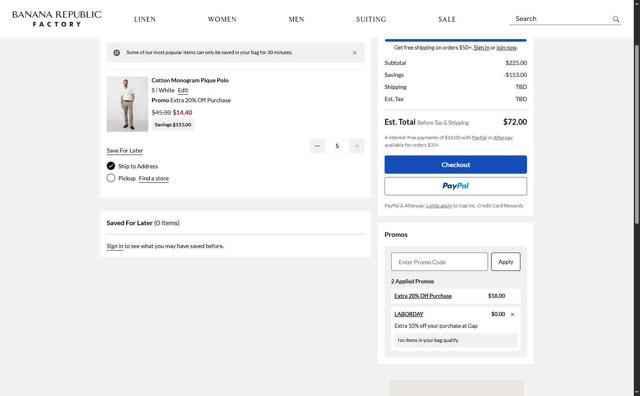Viewport: 640px width, 396px height.
Task: Open the PayPal payments info link
Action: [479, 138]
